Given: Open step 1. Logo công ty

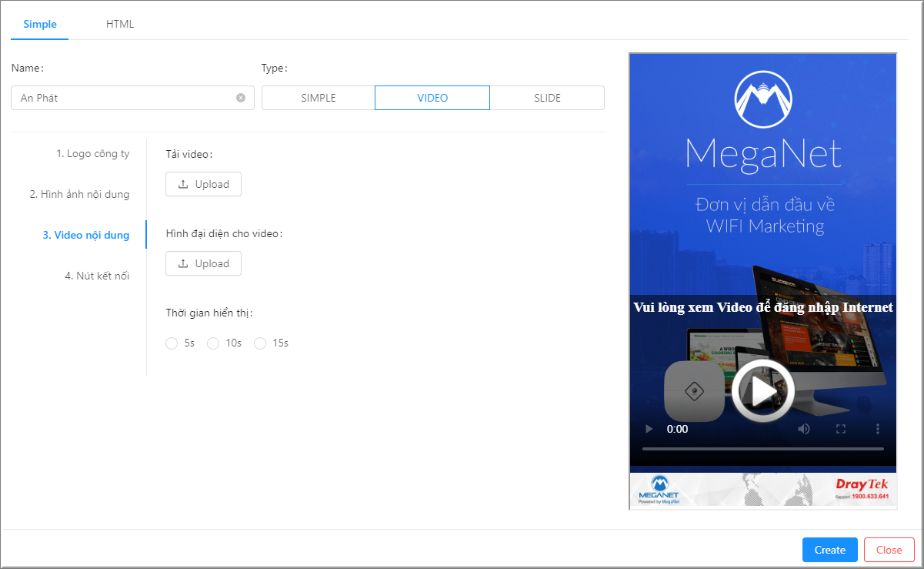Looking at the screenshot, I should point(92,153).
